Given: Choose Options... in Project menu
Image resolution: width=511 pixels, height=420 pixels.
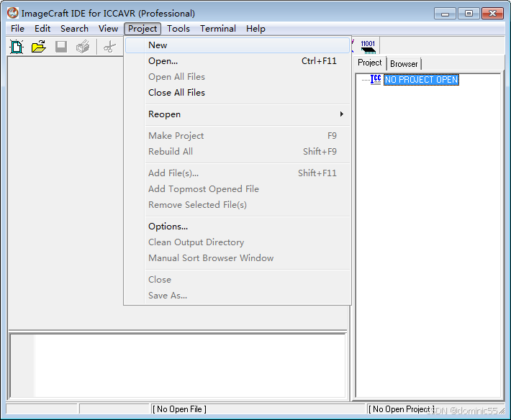Looking at the screenshot, I should 238,227.
